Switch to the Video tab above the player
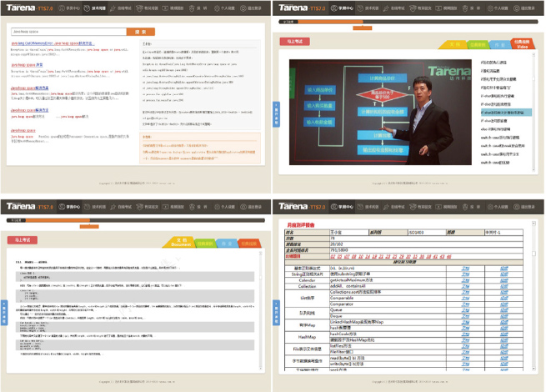The width and height of the screenshot is (546, 392). 521,46
